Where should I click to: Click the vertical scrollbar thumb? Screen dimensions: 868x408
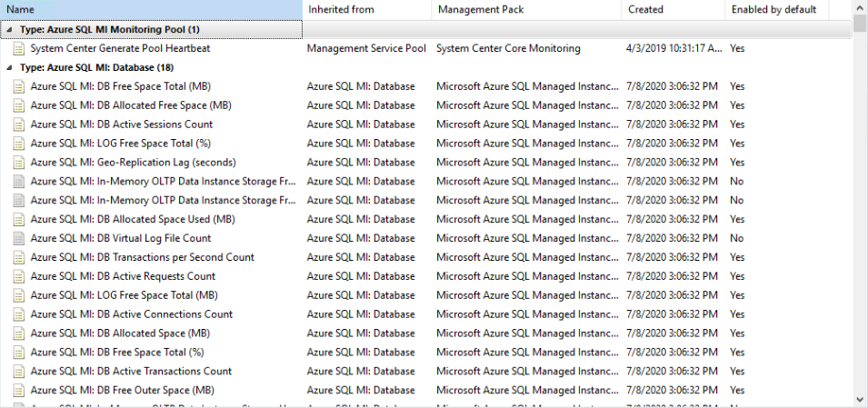(x=860, y=25)
